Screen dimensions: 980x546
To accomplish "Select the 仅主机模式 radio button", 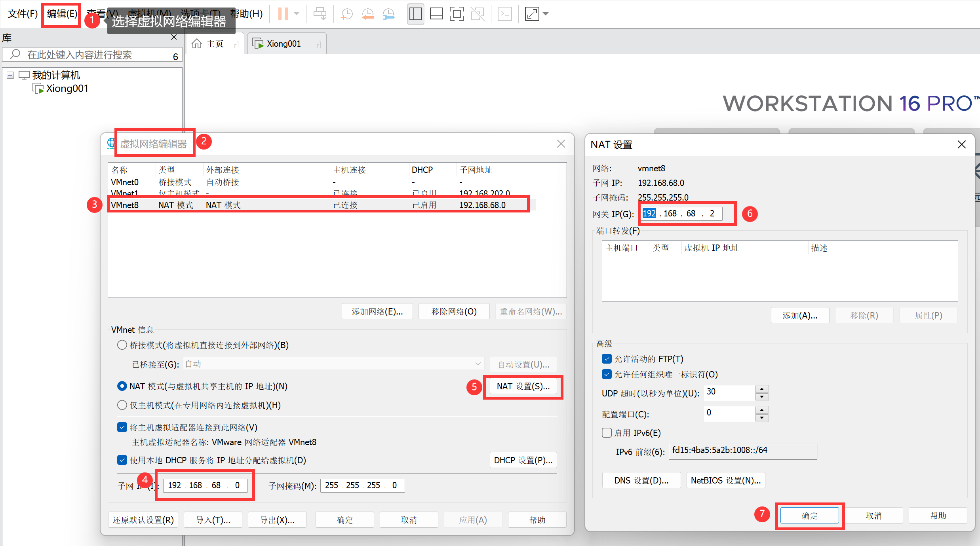I will point(122,405).
